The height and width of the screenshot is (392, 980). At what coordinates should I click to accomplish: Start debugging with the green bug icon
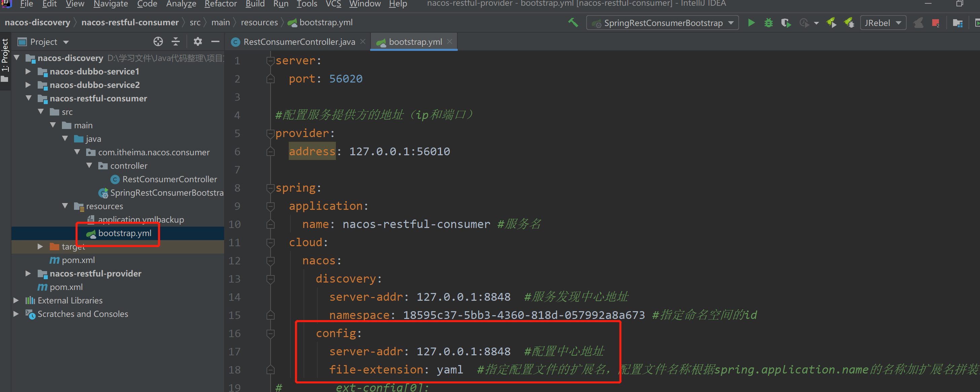[x=768, y=23]
